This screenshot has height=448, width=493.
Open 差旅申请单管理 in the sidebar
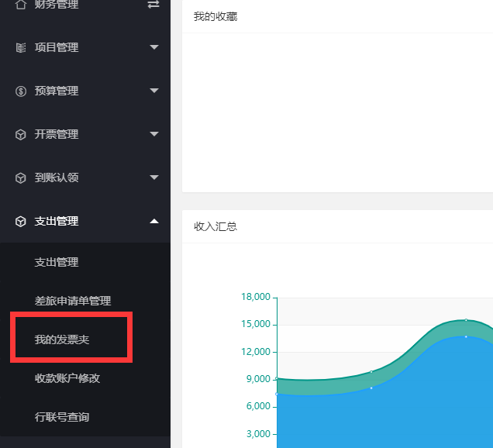pos(73,301)
